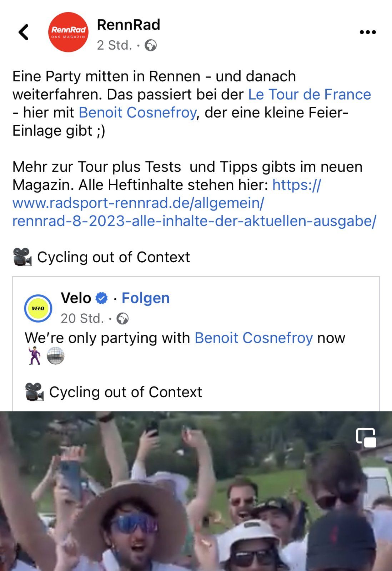Play the crowd party video
The image size is (392, 571).
196,500
